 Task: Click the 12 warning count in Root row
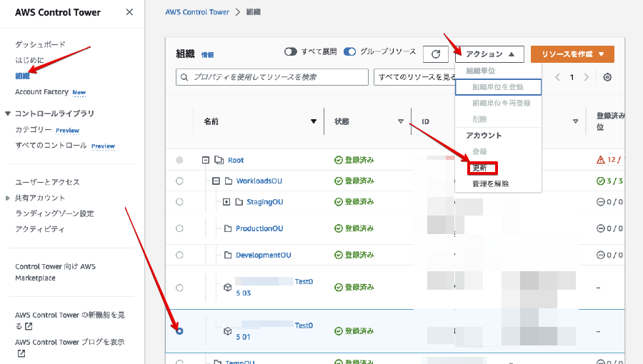pyautogui.click(x=610, y=160)
